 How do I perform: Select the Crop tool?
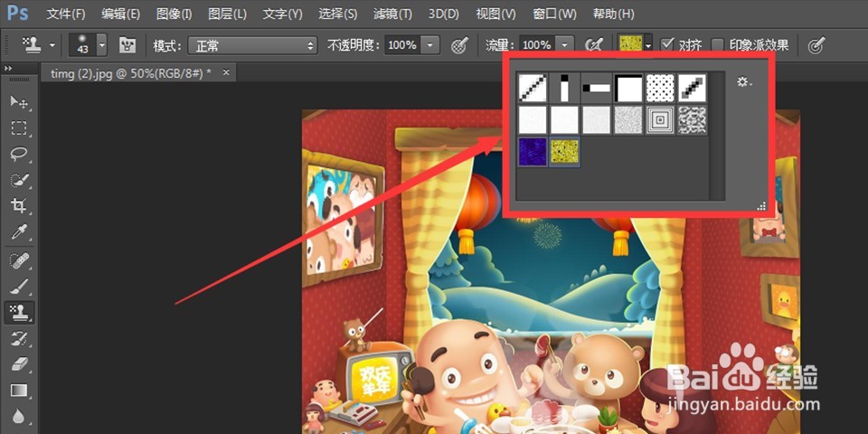[19, 206]
